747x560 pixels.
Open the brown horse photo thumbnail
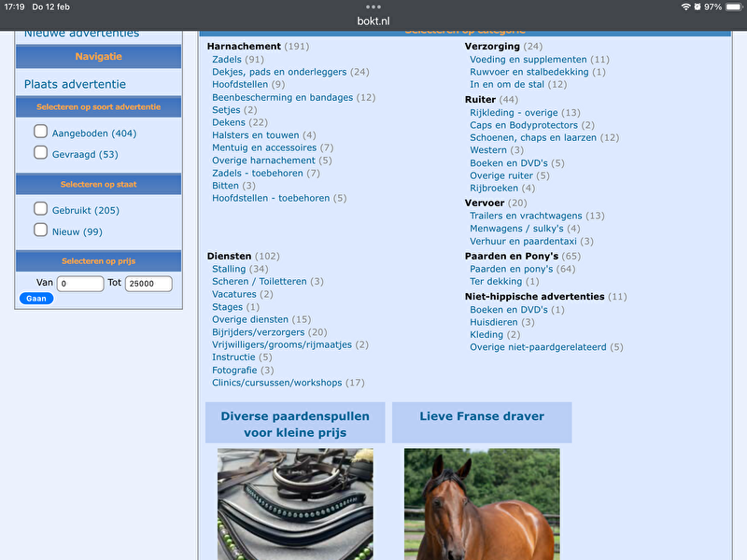pyautogui.click(x=482, y=504)
